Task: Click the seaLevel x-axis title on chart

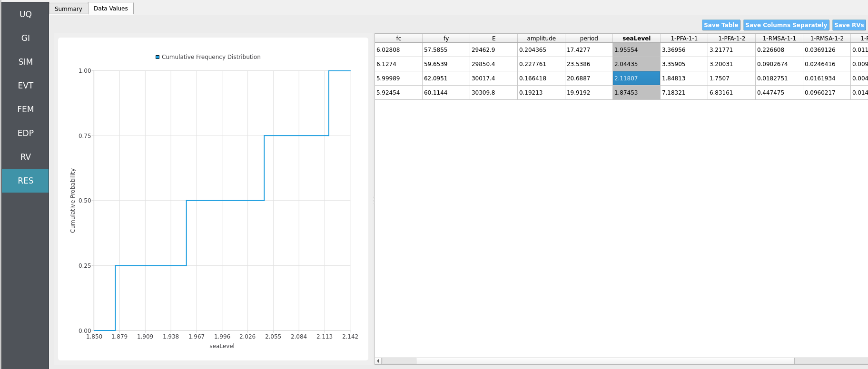Action: coord(222,346)
